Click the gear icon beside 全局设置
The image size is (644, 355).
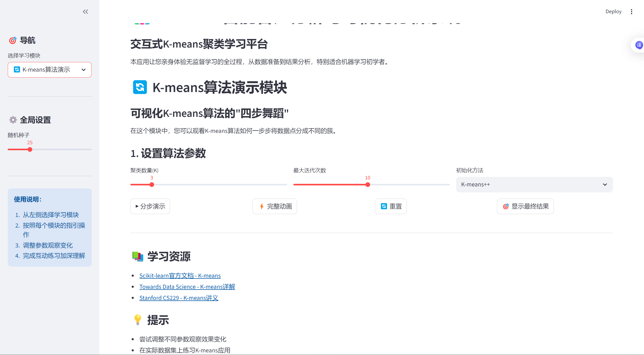(13, 120)
